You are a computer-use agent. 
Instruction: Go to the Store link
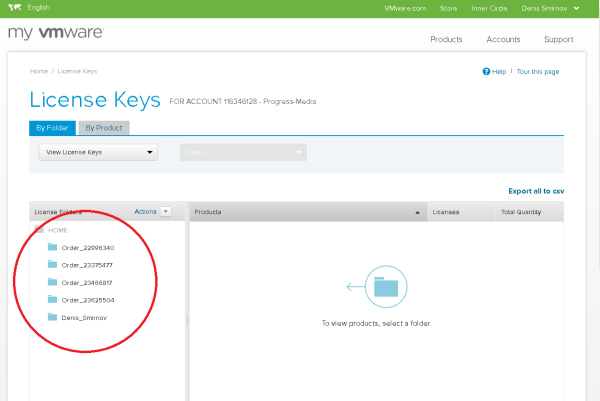448,8
